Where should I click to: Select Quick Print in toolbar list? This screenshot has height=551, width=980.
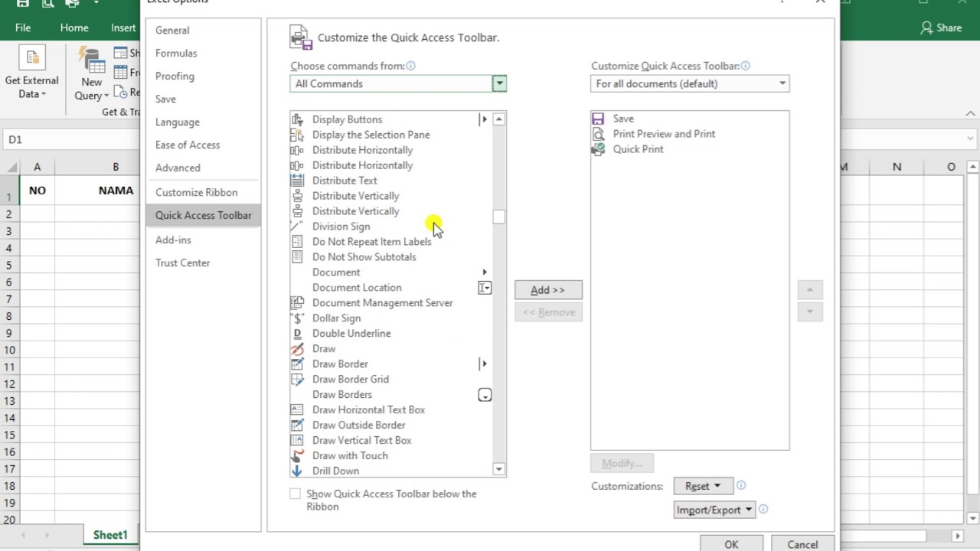pyautogui.click(x=689, y=149)
